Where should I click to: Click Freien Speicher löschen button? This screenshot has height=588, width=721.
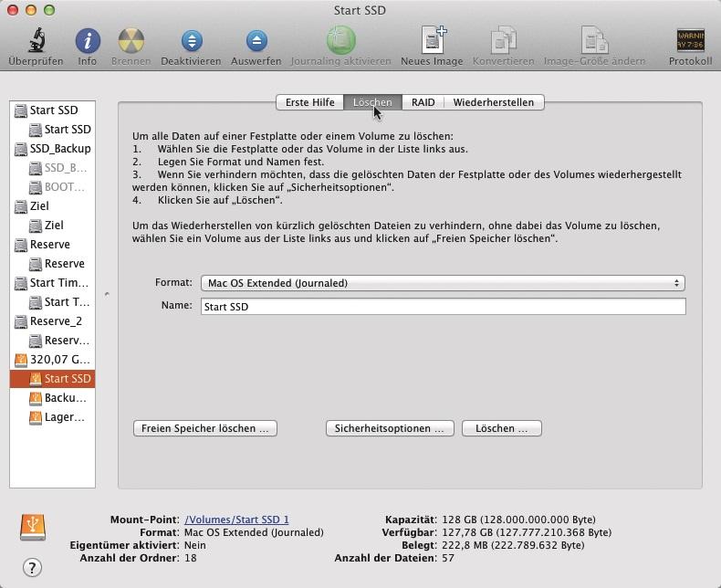point(205,428)
